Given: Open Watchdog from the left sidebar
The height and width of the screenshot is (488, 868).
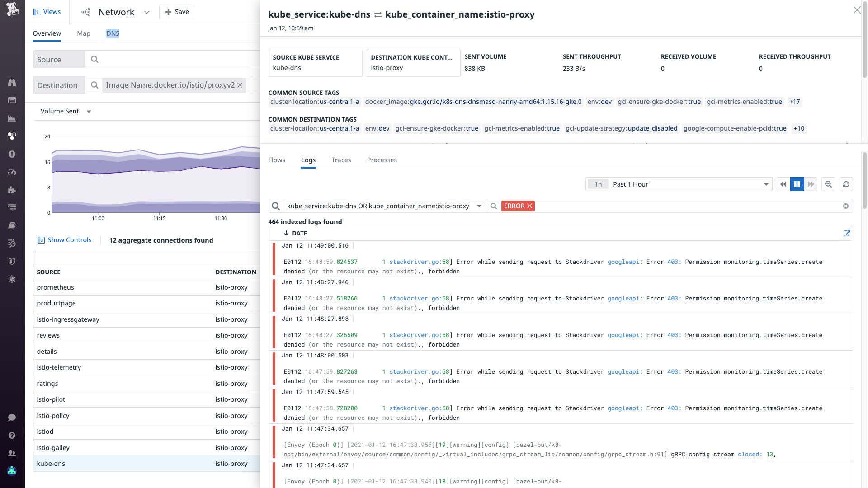Looking at the screenshot, I should pos(12,81).
